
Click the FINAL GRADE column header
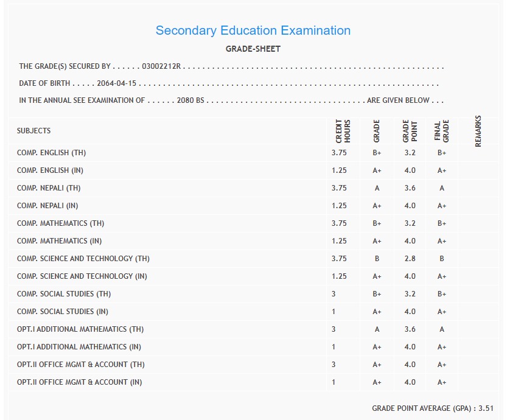click(442, 131)
